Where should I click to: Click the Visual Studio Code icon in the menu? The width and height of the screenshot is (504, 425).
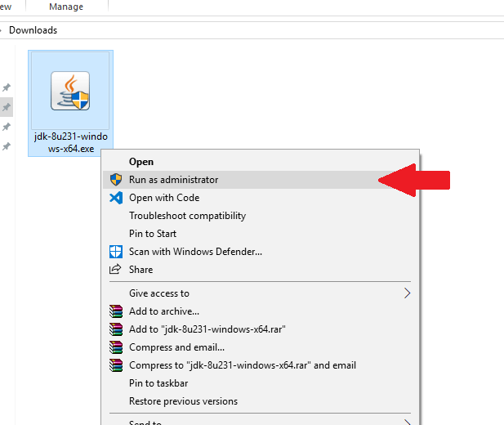click(116, 198)
